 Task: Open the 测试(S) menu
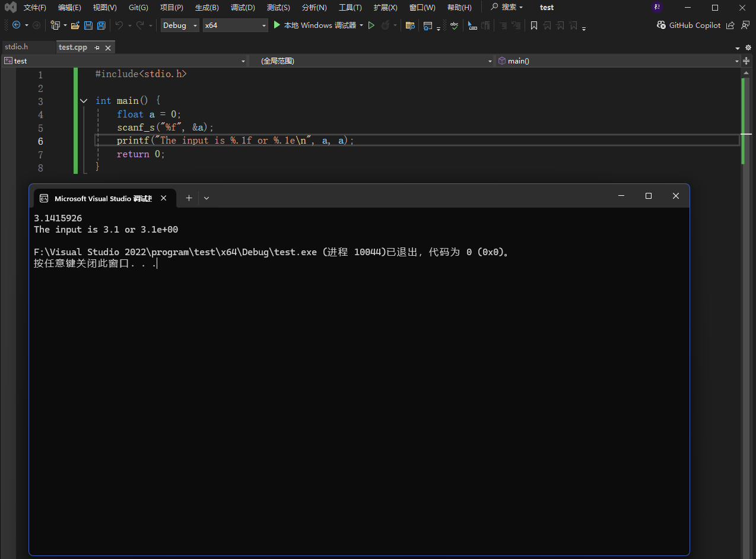[278, 8]
